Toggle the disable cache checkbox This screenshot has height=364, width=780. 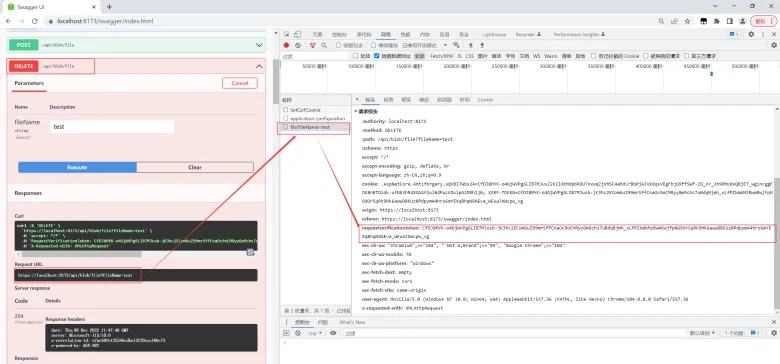click(374, 45)
